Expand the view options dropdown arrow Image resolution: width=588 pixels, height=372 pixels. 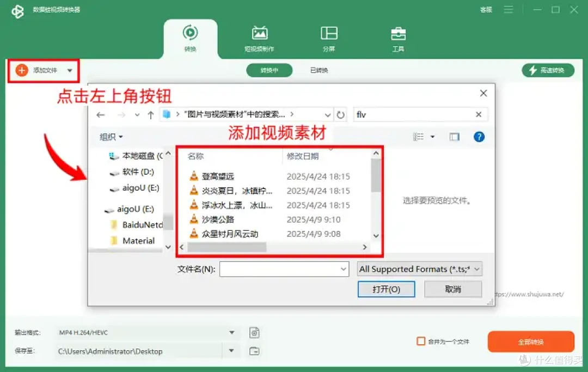[x=432, y=137]
